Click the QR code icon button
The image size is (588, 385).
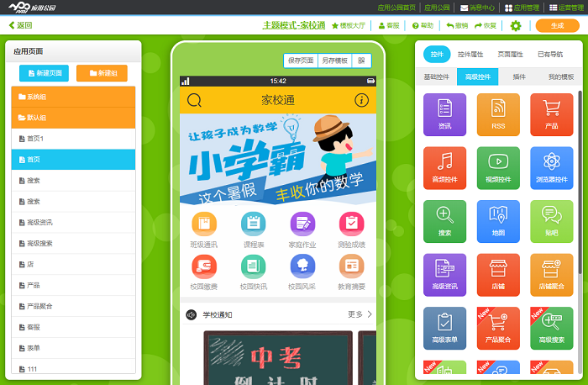(x=361, y=61)
